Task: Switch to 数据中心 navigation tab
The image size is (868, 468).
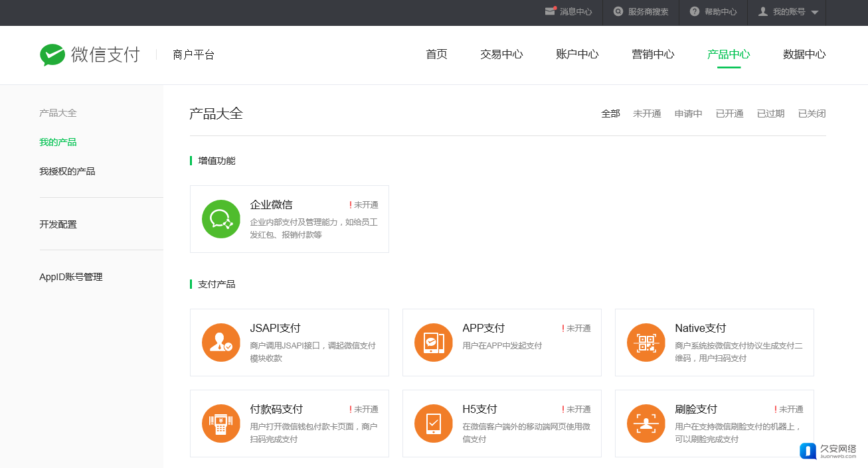Action: [804, 54]
